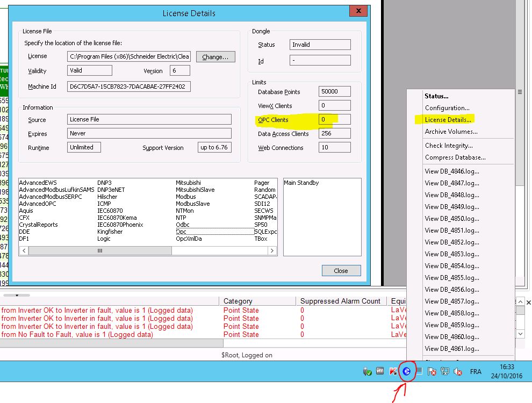Viewport: 532px width, 403px height.
Task: Click the muted speaker volume icon
Action: pos(458,371)
